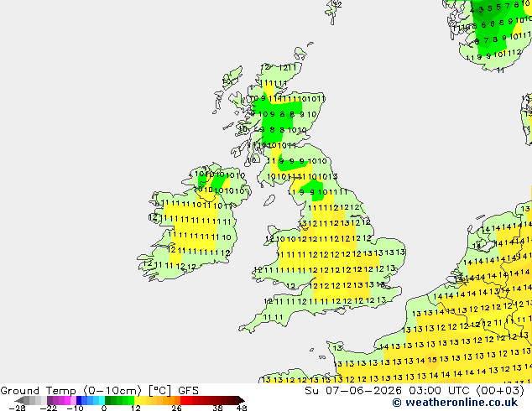Click the GFS model label
This screenshot has height=411, width=532.
(x=188, y=390)
